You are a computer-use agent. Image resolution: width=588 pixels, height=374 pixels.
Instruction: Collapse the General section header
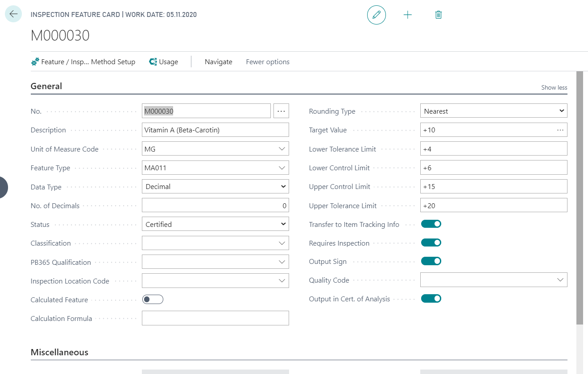46,86
